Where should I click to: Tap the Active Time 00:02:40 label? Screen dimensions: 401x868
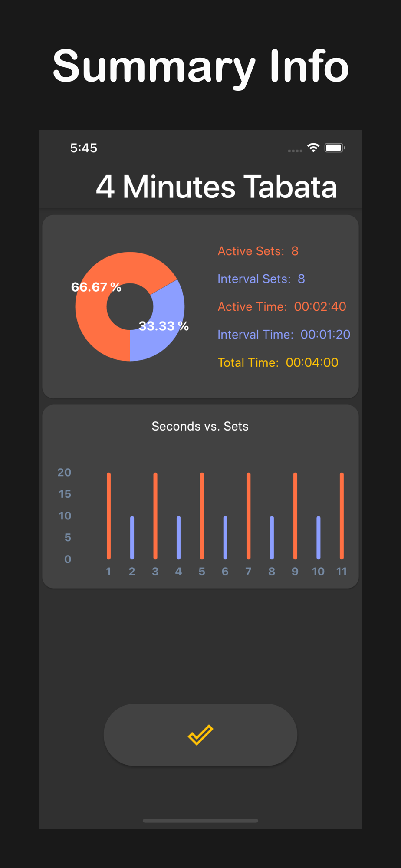coord(282,306)
